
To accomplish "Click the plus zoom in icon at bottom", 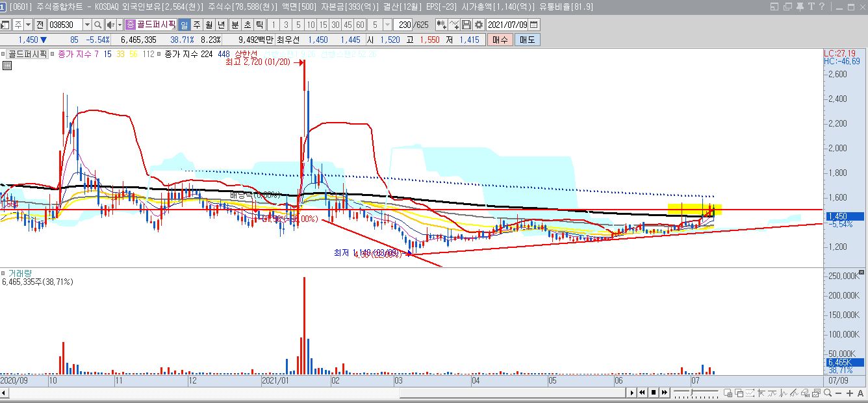I will [x=850, y=393].
